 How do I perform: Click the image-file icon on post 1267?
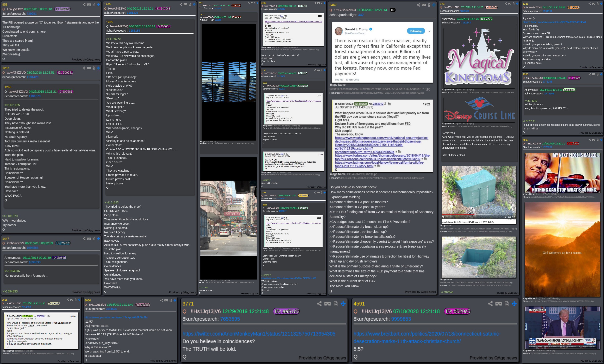pos(94,68)
